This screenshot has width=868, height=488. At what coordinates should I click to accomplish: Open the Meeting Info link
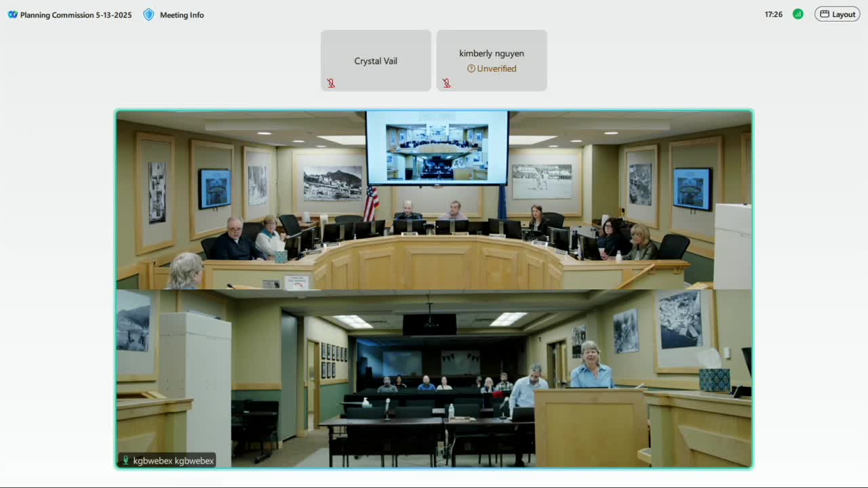tap(182, 15)
